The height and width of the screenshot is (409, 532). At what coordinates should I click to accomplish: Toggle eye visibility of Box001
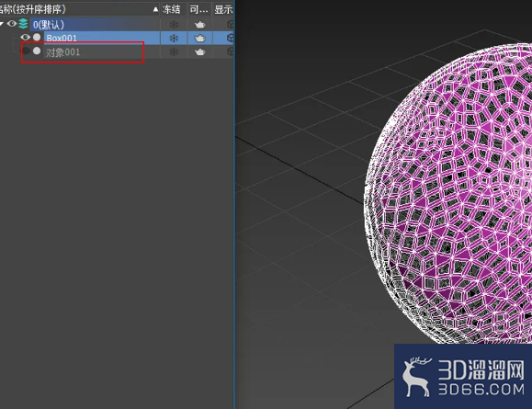pos(25,37)
